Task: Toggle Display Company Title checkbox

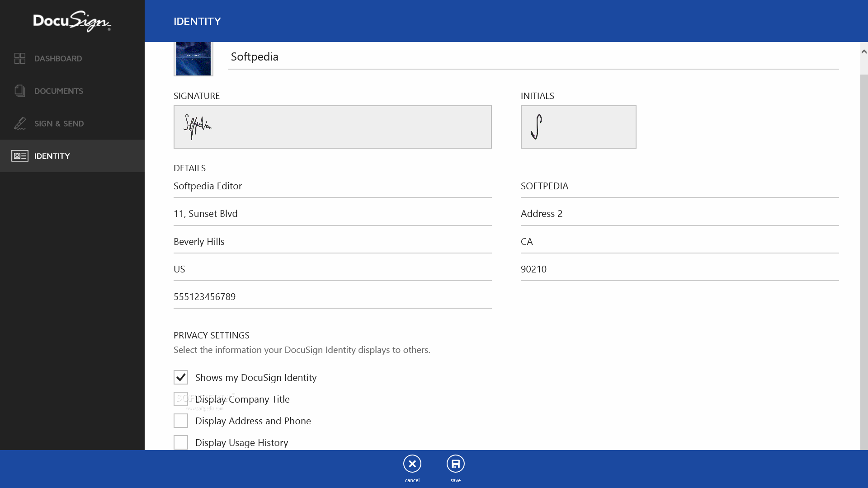Action: pos(181,399)
